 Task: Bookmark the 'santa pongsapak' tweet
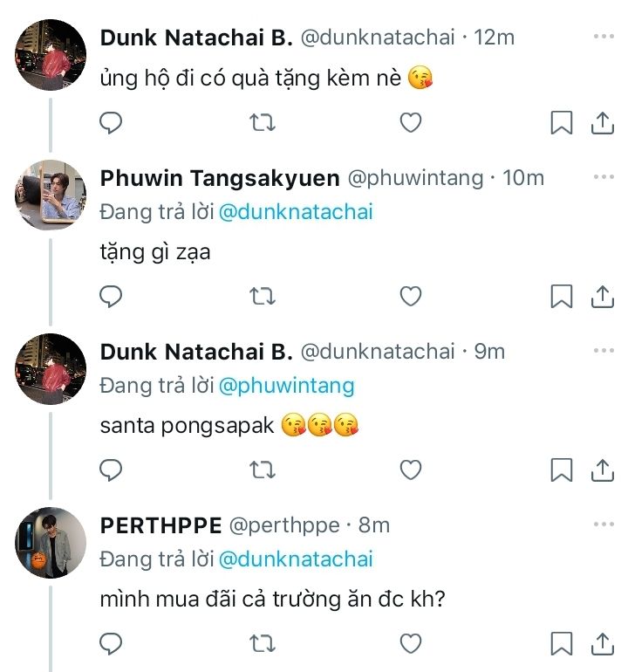point(562,470)
